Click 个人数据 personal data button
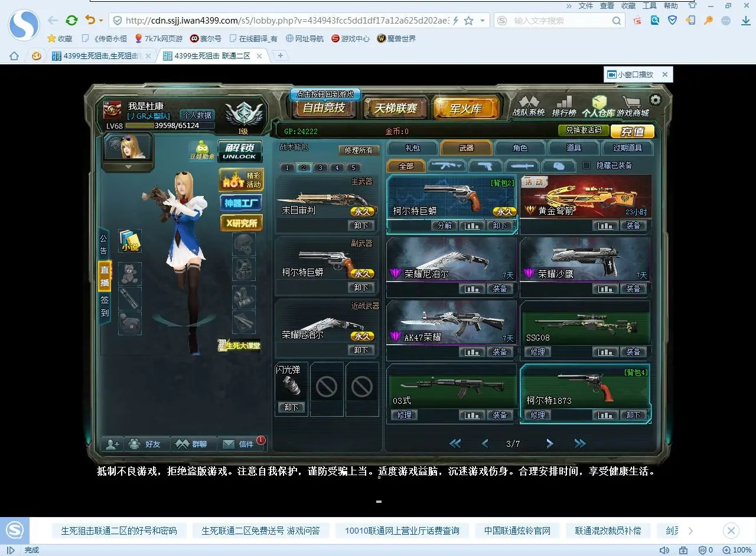This screenshot has height=556, width=756. [197, 115]
